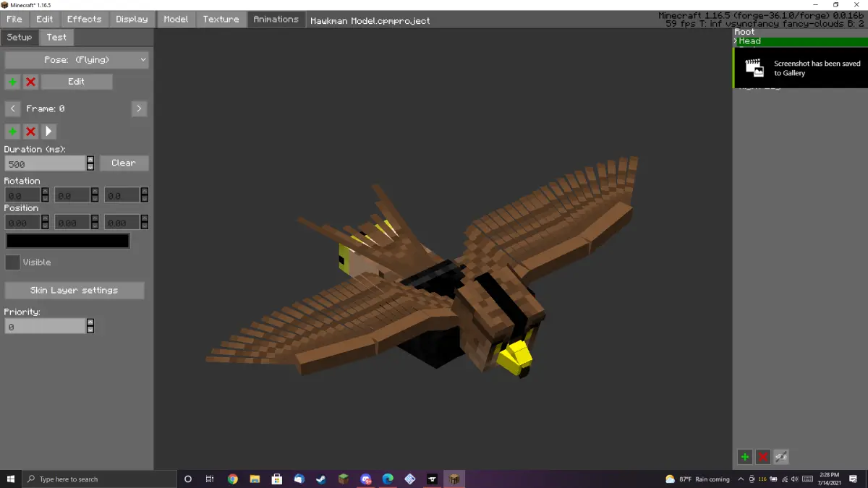The height and width of the screenshot is (488, 868).
Task: Add a new pose with the green plus beside Edit
Action: (12, 82)
